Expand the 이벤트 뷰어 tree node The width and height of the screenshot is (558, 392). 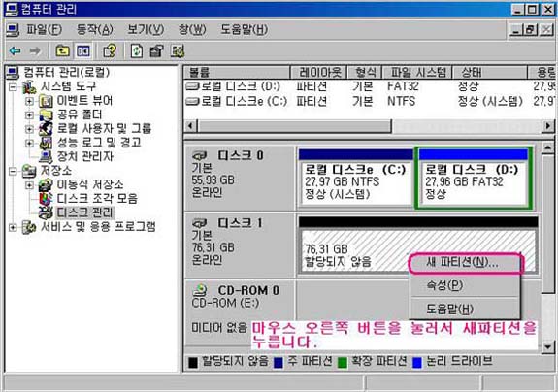click(x=29, y=101)
